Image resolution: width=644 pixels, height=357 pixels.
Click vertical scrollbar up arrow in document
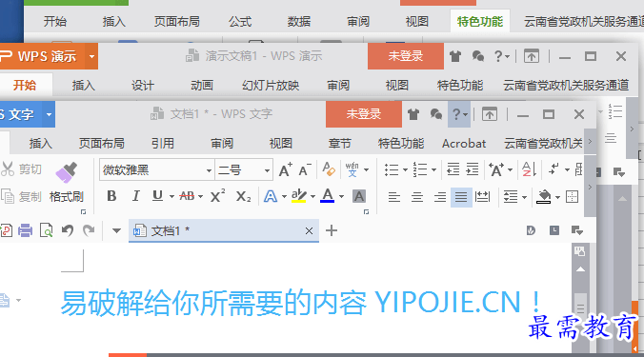(x=580, y=269)
